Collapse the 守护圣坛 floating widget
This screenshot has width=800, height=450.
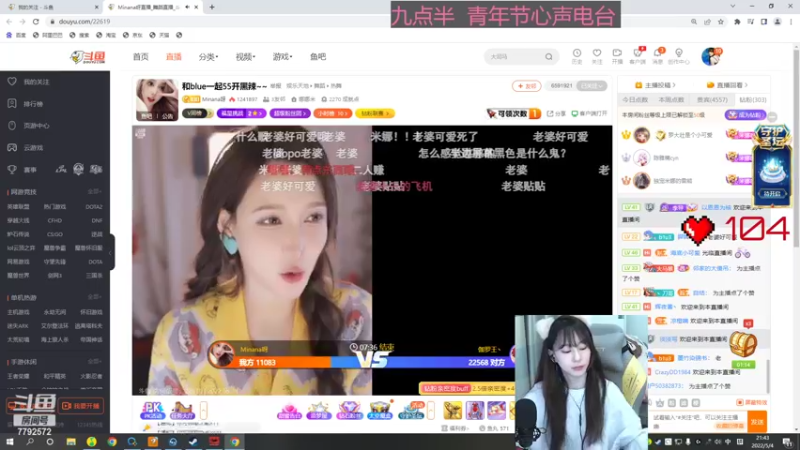772,117
